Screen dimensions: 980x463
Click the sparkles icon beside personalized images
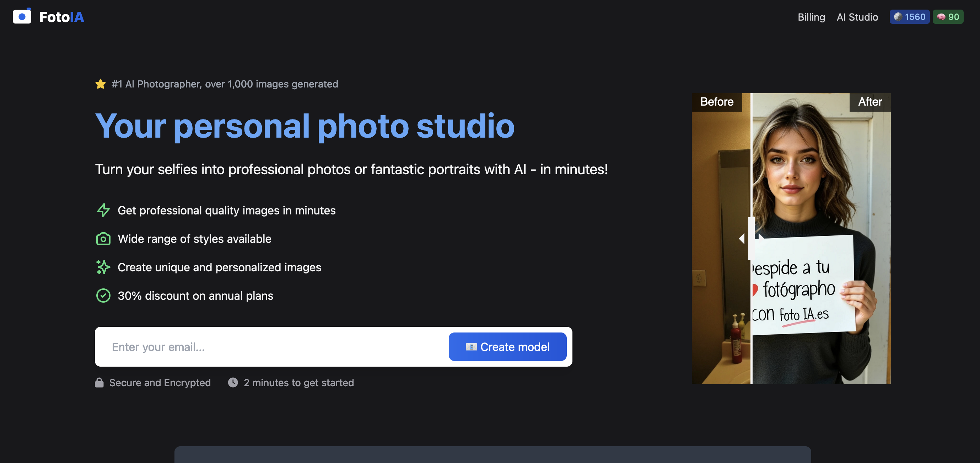(x=103, y=267)
